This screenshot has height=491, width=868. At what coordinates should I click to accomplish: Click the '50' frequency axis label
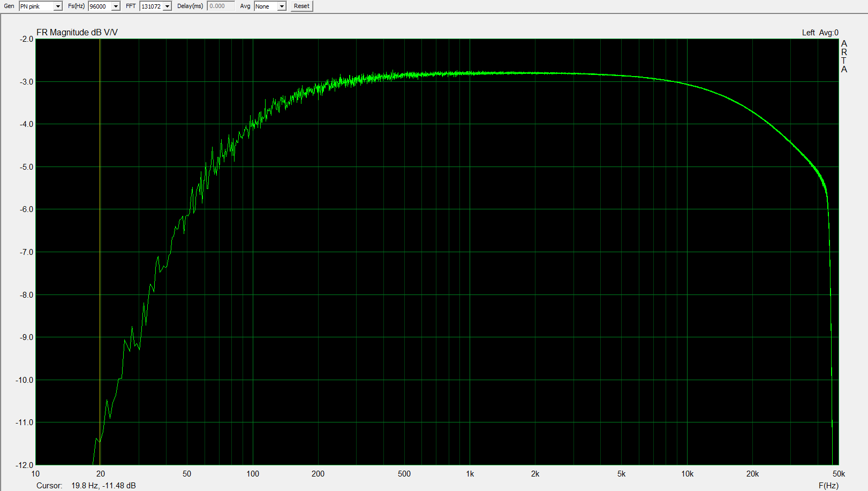[x=187, y=474]
